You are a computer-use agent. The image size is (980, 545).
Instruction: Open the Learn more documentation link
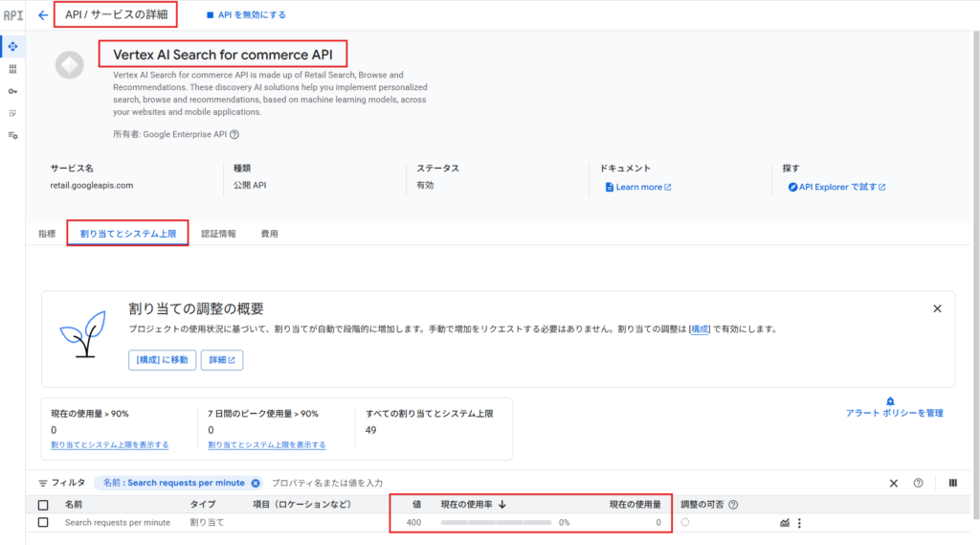[638, 187]
